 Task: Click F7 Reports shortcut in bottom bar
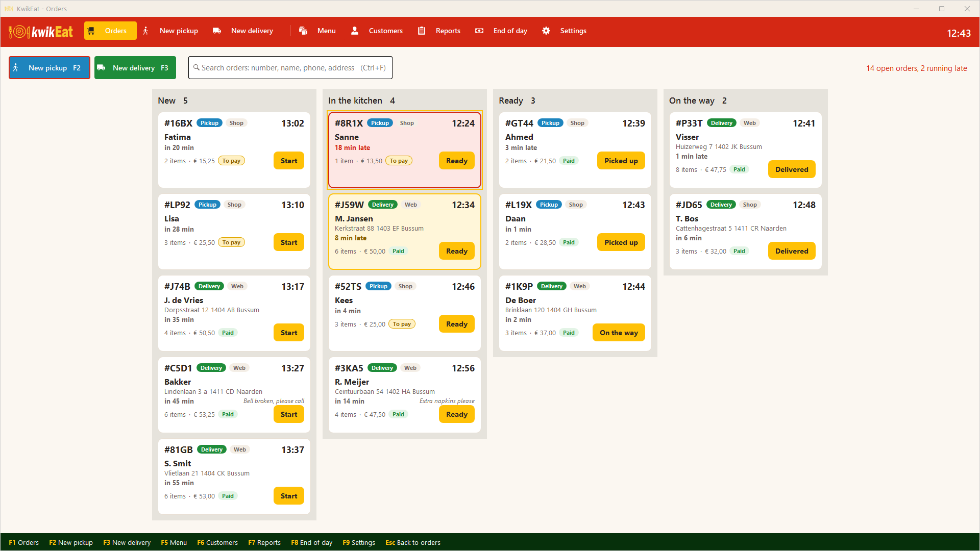point(264,542)
